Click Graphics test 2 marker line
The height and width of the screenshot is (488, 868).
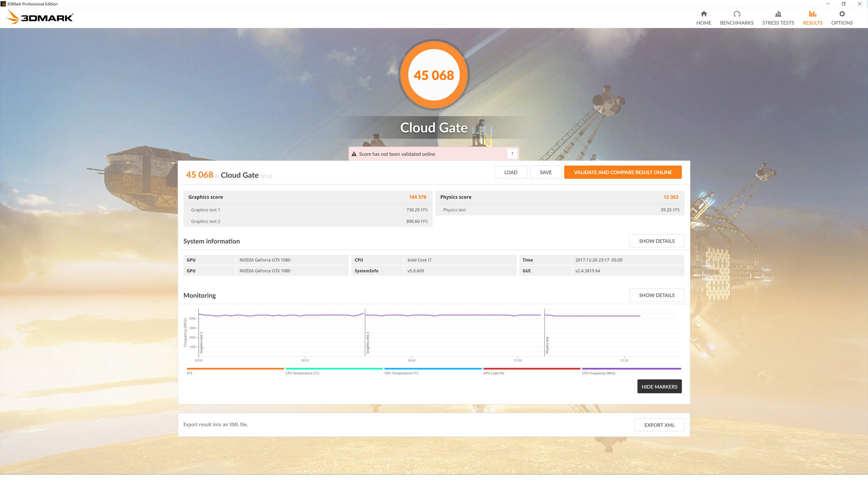[365, 334]
